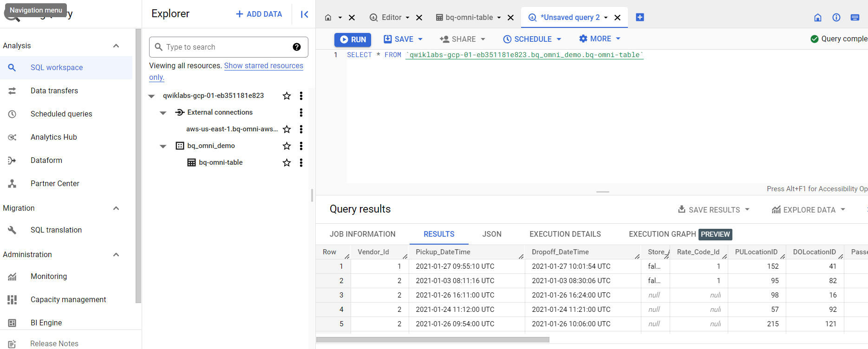The image size is (868, 349).
Task: Click the left sidebar vertical scrollbar
Action: 138,166
